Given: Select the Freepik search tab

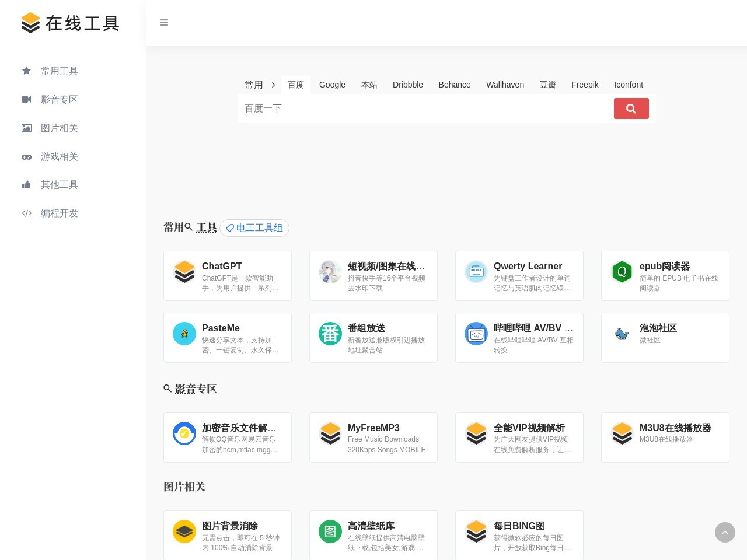Looking at the screenshot, I should coord(585,85).
